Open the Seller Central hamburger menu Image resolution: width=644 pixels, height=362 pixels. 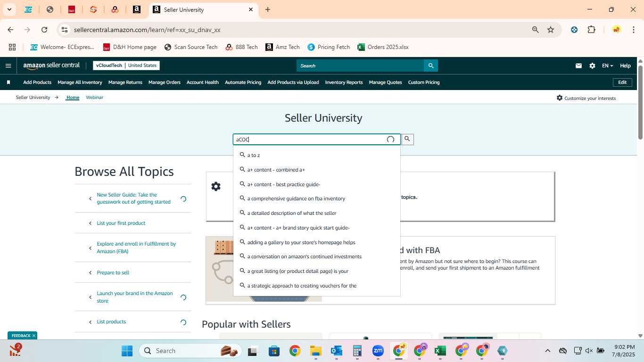point(8,66)
